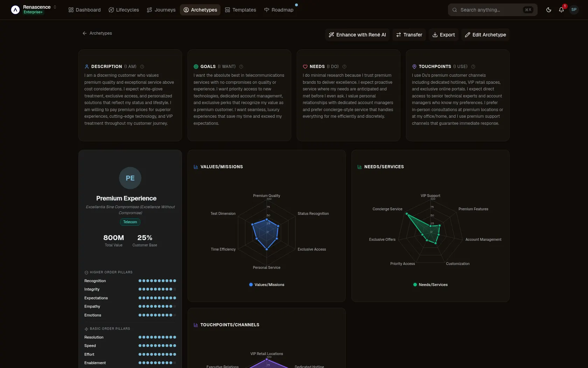Click the Export download icon
This screenshot has width=588, height=368.
click(435, 35)
